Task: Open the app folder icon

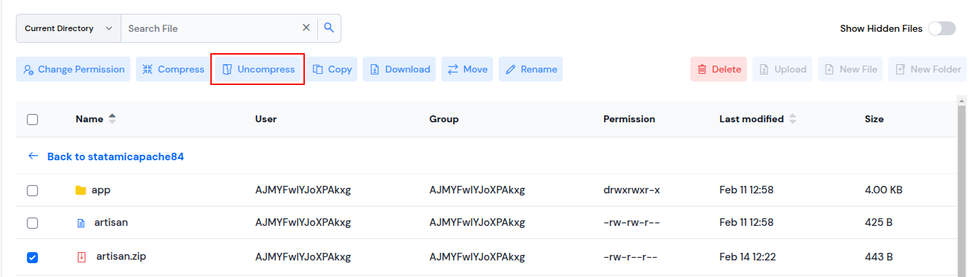Action: (81, 191)
